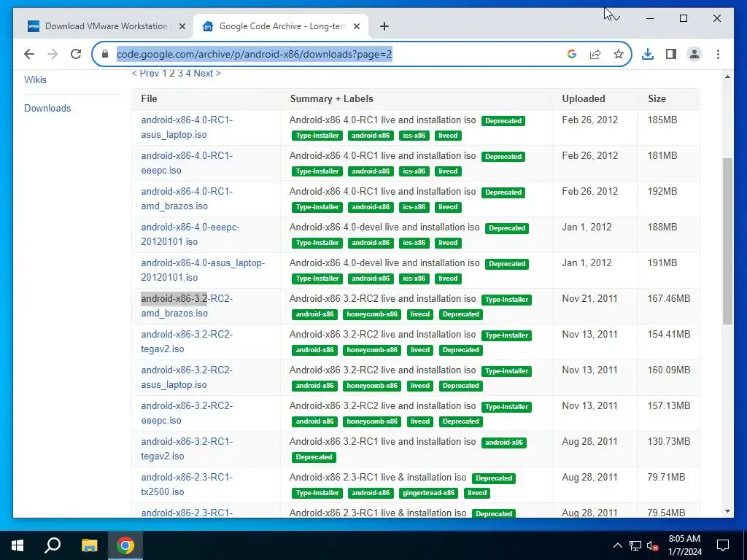Viewport: 747px width, 560px height.
Task: Download android-x86-4.0-RC1-eeepc.iso
Action: 187,163
